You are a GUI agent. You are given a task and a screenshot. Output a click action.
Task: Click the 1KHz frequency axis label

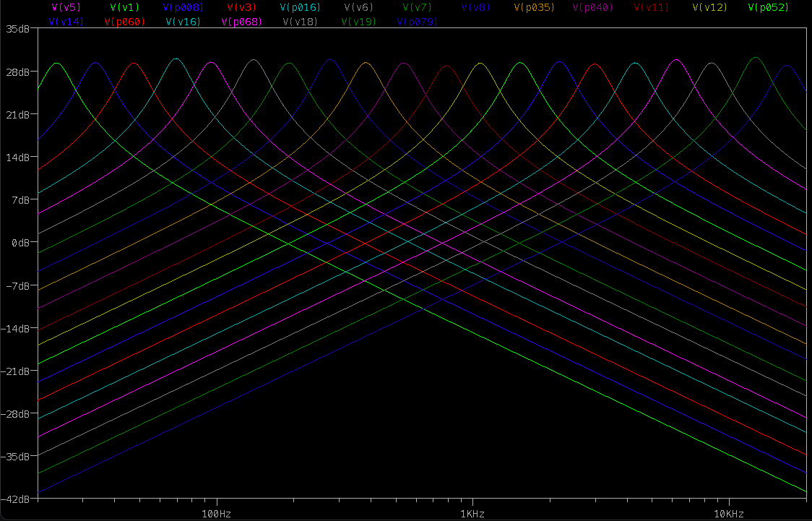tap(472, 514)
